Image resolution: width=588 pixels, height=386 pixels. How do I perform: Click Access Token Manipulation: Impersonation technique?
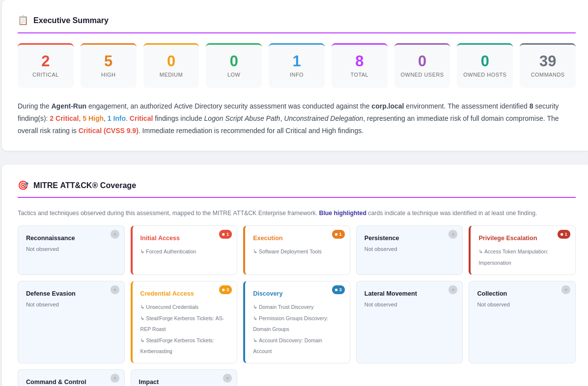click(513, 257)
